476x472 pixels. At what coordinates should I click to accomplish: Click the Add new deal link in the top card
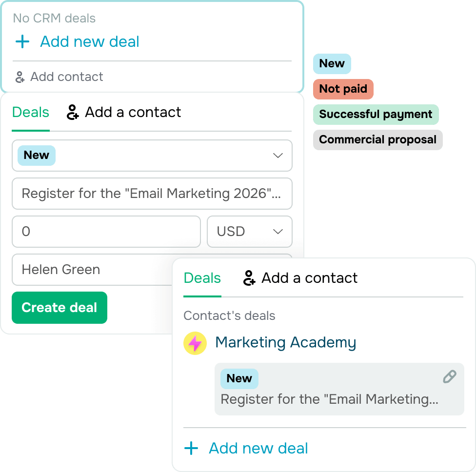(90, 42)
